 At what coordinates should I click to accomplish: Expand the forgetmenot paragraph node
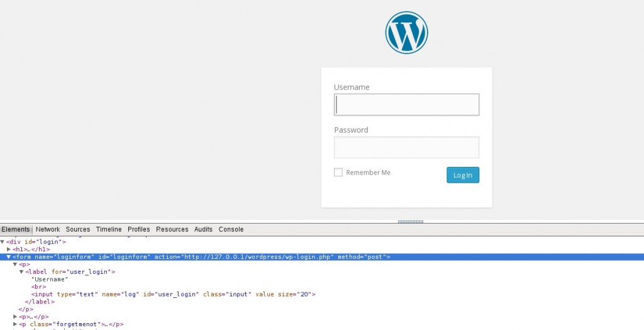pyautogui.click(x=15, y=324)
